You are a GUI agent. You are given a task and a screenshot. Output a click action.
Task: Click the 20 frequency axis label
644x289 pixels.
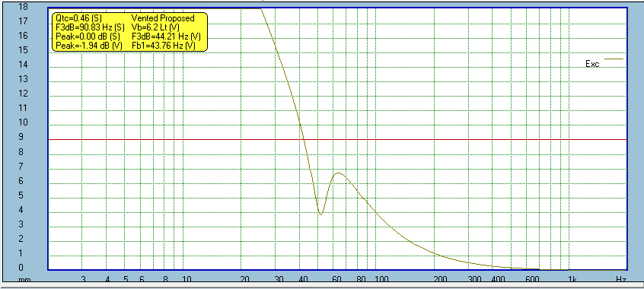point(245,280)
